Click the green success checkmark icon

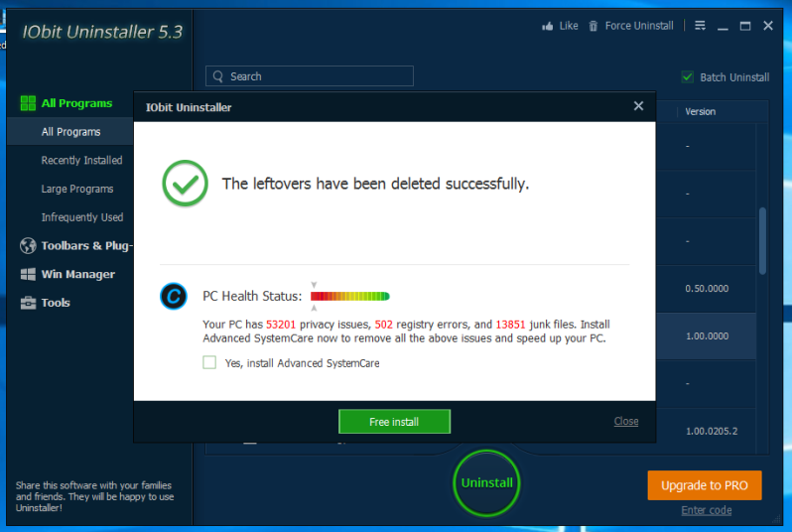point(185,184)
